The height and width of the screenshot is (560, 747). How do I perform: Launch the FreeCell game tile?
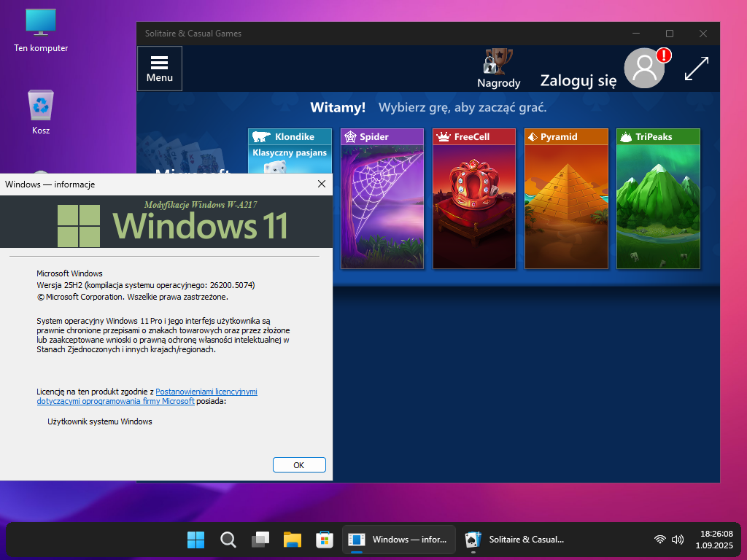tap(474, 198)
